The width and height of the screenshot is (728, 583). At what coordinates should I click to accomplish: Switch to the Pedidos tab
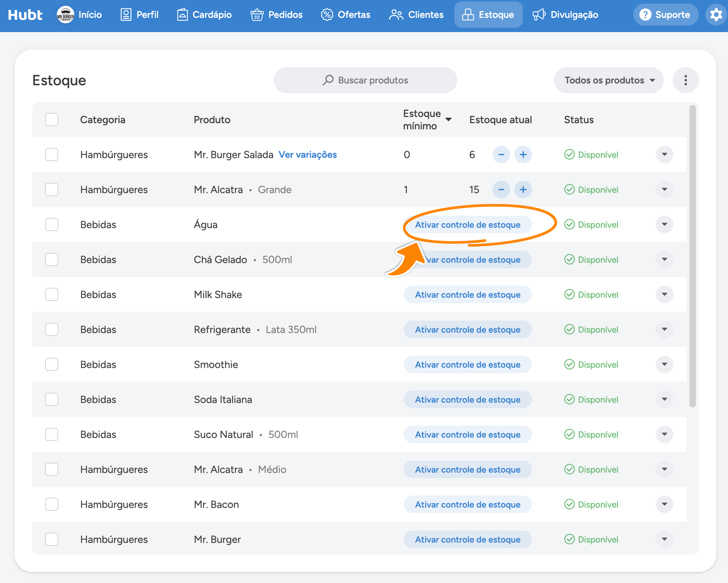(276, 15)
